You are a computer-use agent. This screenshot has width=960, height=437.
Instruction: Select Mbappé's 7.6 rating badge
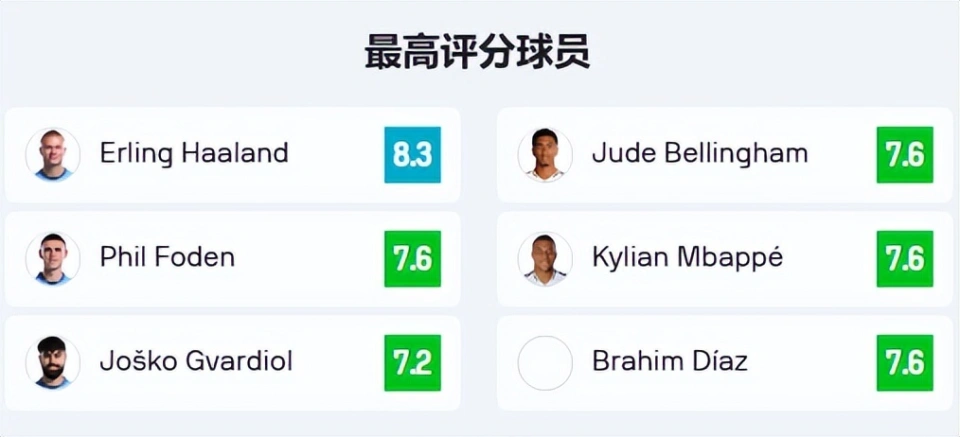pyautogui.click(x=905, y=259)
